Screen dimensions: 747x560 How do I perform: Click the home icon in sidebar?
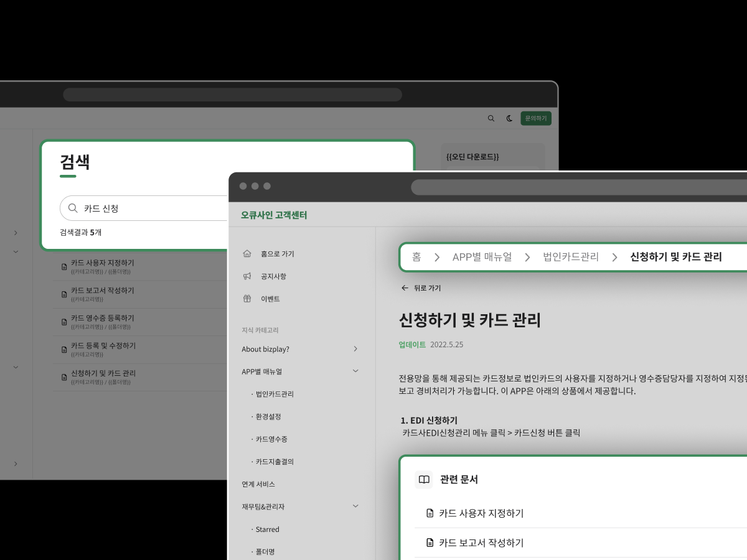coord(247,253)
